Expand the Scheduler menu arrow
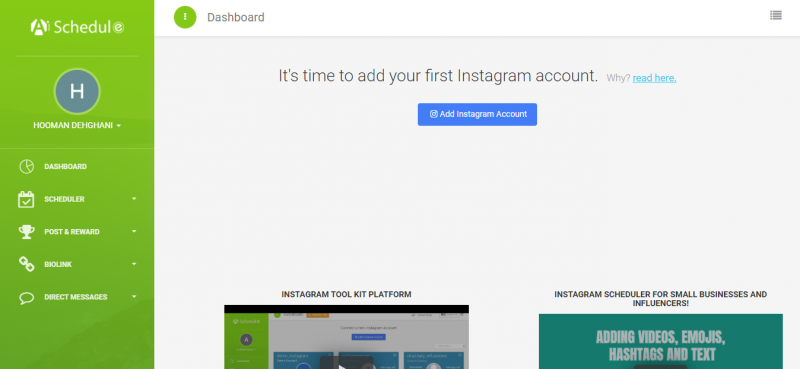This screenshot has width=800, height=369. pos(134,199)
